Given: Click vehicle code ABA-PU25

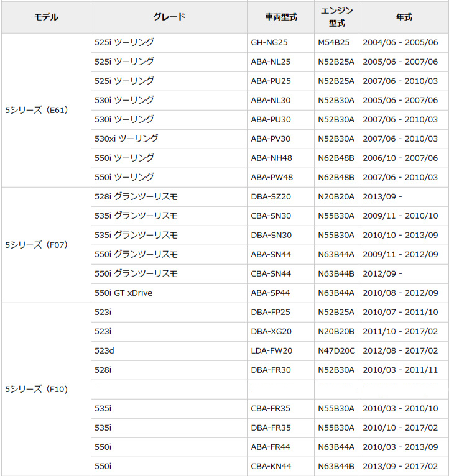Looking at the screenshot, I should click(x=271, y=81).
